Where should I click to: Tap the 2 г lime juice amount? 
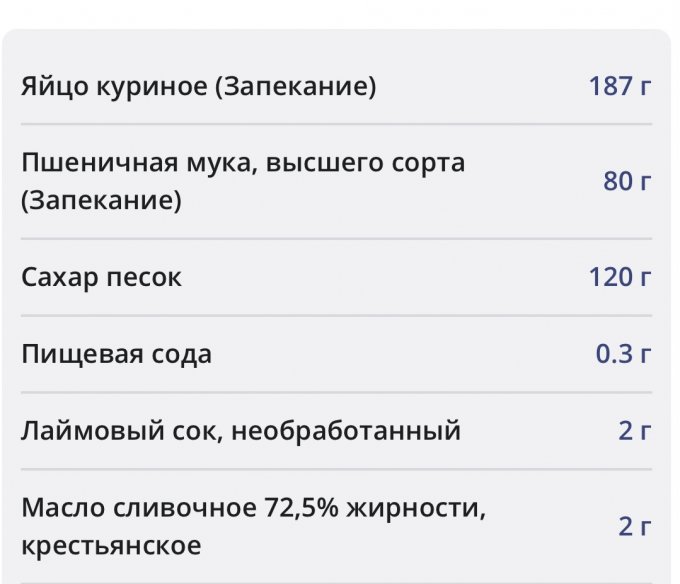point(635,431)
